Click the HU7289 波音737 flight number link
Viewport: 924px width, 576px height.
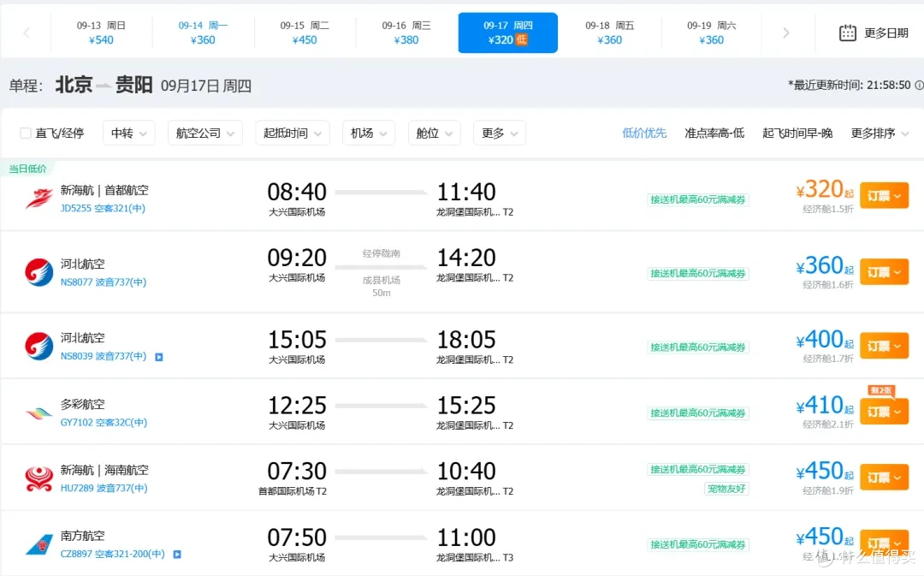point(104,488)
